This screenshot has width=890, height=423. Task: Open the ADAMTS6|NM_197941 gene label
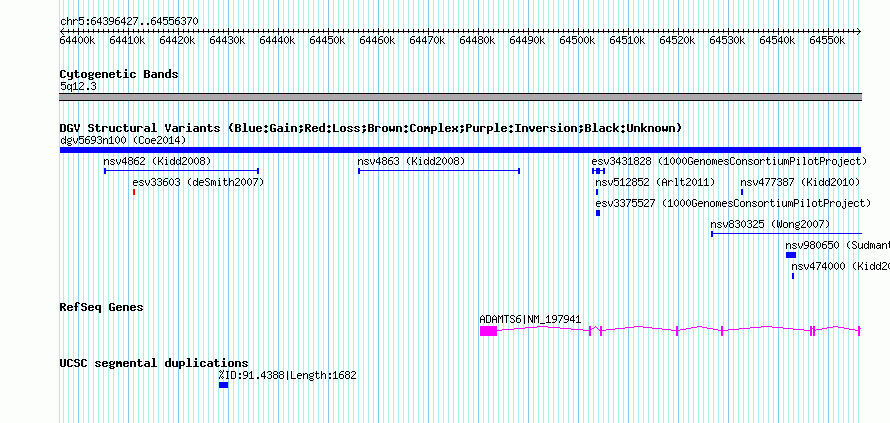(x=530, y=320)
